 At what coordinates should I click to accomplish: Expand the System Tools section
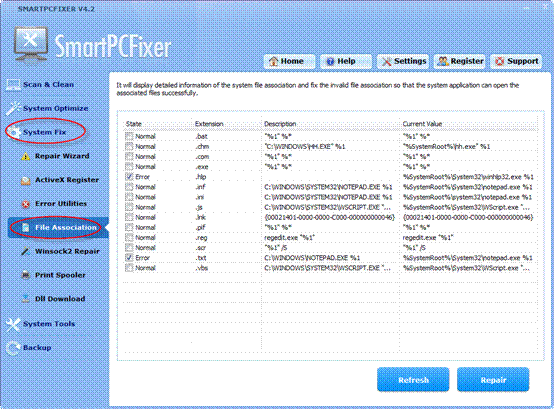[49, 324]
